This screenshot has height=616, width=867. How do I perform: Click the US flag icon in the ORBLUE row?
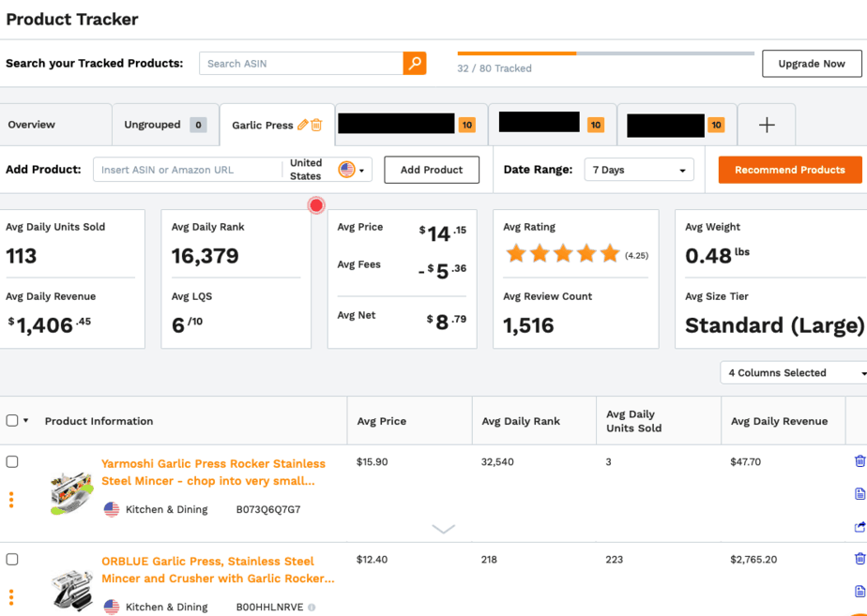click(x=112, y=608)
